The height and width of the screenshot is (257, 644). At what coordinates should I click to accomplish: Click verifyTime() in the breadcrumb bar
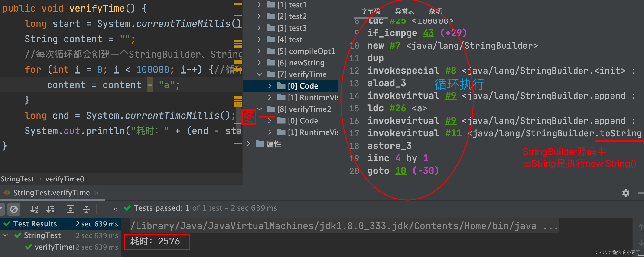pyautogui.click(x=65, y=179)
